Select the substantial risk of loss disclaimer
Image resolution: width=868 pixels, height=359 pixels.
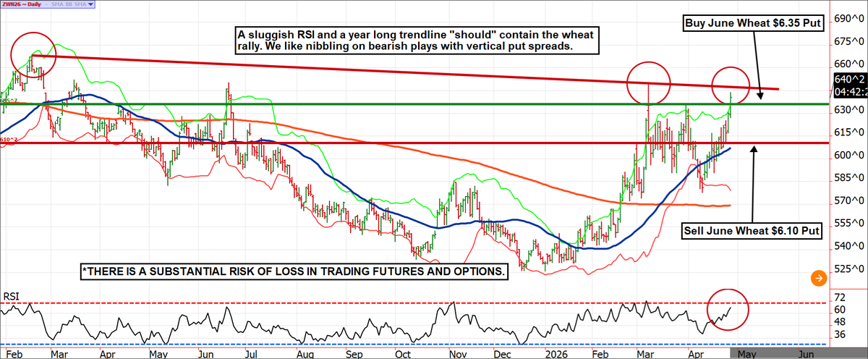[x=294, y=271]
